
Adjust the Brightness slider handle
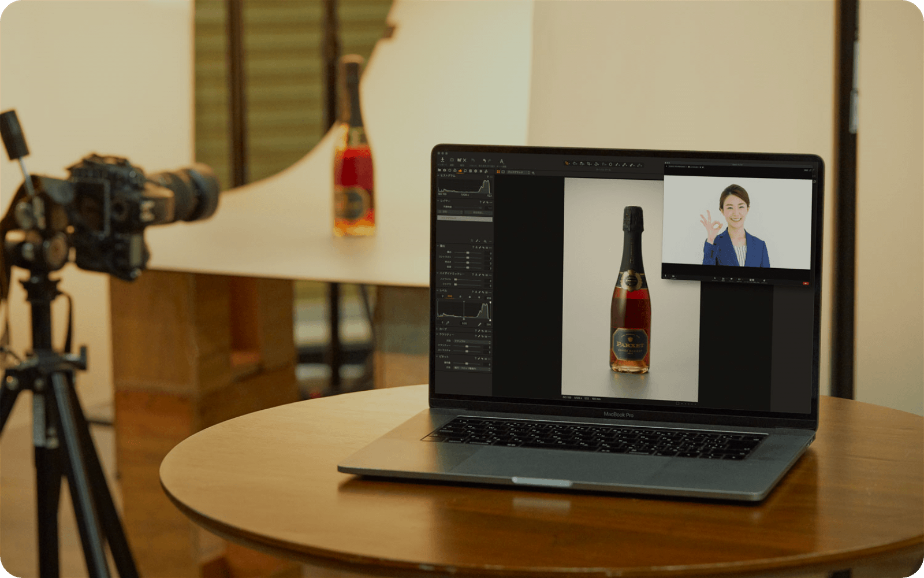(468, 262)
